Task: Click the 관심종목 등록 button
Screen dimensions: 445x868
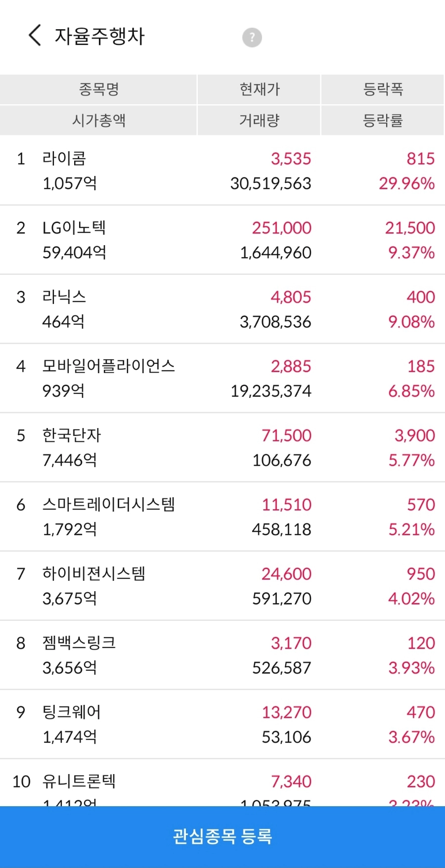Action: [222, 836]
